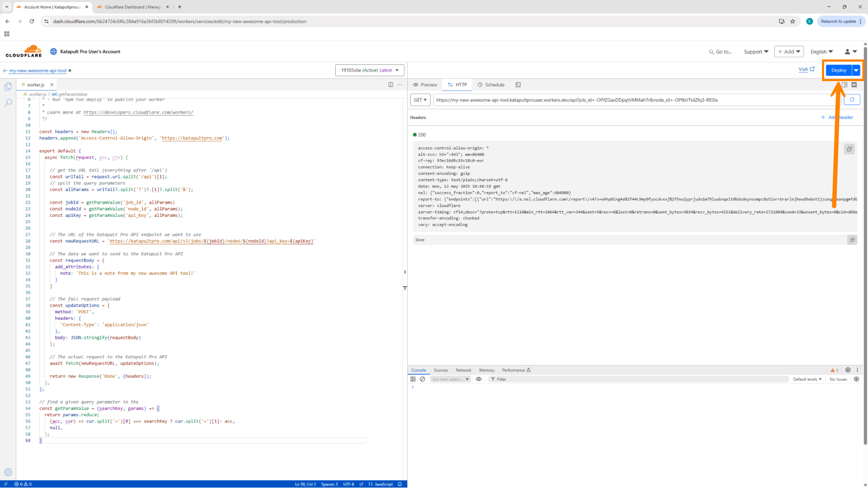The height and width of the screenshot is (488, 868).
Task: Open DevTools settings gear icon
Action: point(848,370)
